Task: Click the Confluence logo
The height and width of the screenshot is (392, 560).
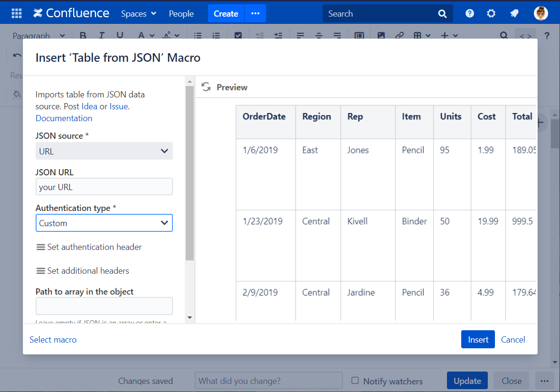Action: [x=71, y=13]
